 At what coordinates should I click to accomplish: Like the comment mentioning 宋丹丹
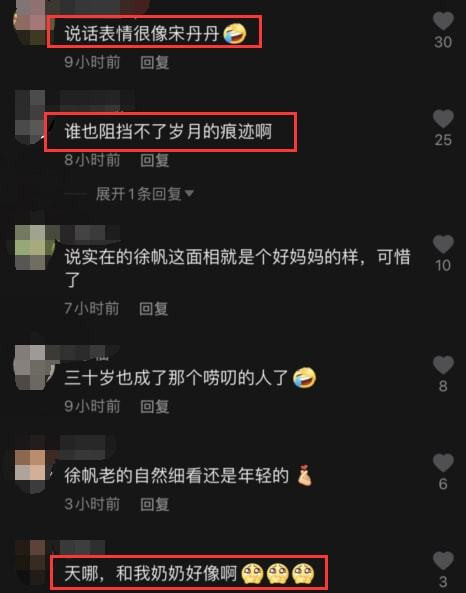[x=443, y=21]
